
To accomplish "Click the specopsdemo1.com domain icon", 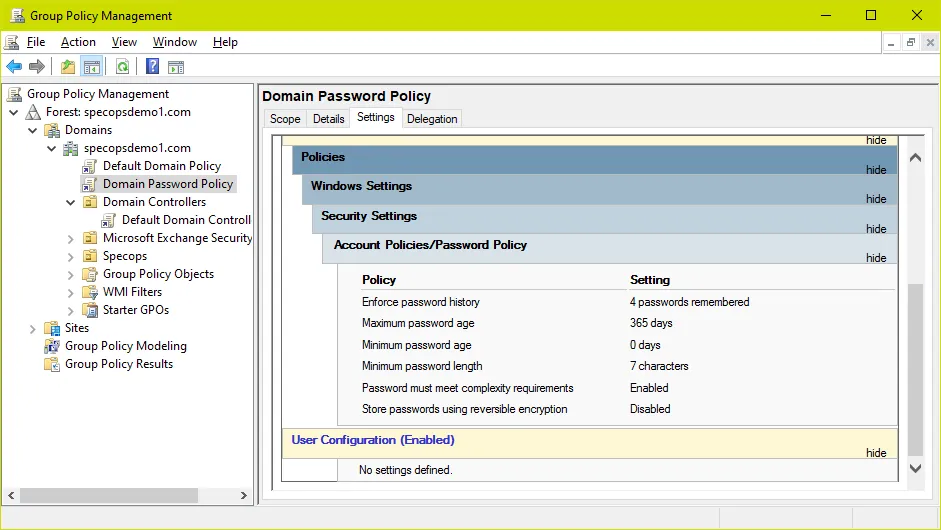I will [x=71, y=148].
